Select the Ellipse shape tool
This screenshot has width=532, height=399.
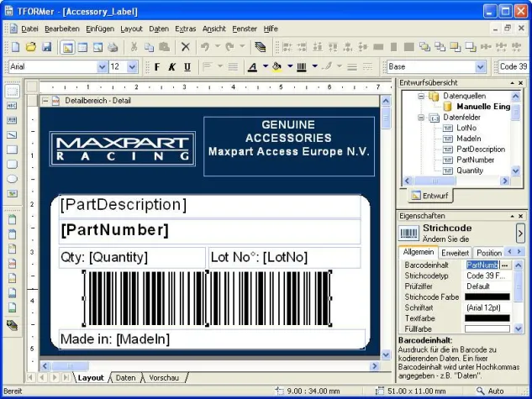click(12, 178)
